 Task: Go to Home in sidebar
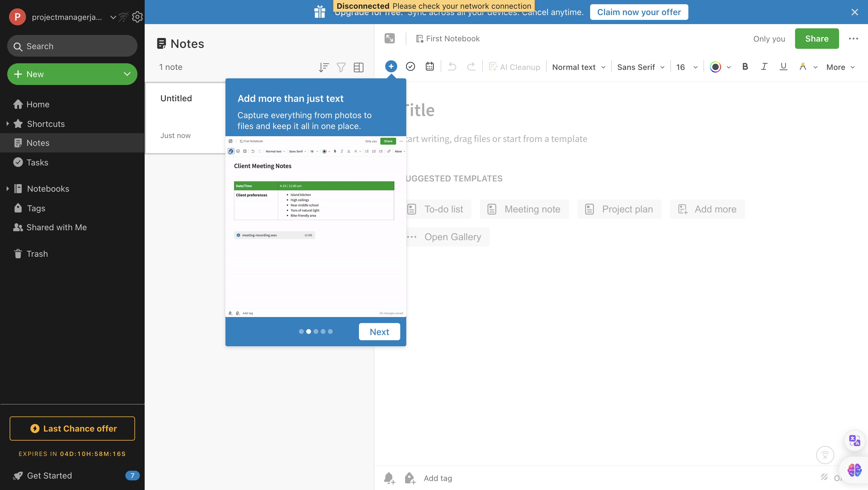click(x=38, y=105)
